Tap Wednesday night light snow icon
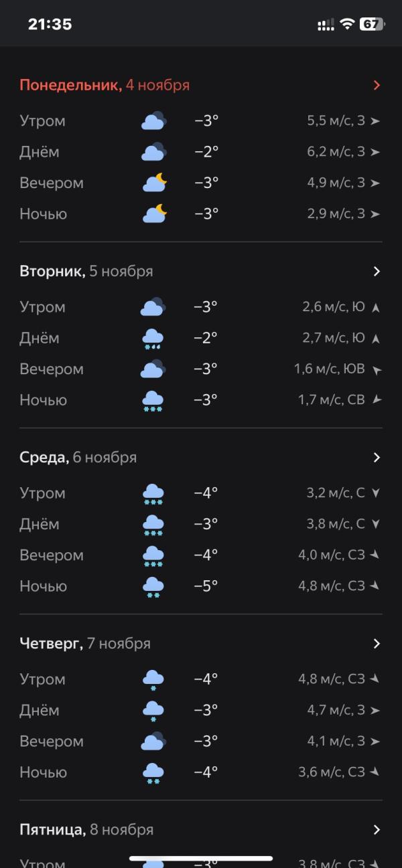Viewport: 402px width, 868px height. click(153, 587)
